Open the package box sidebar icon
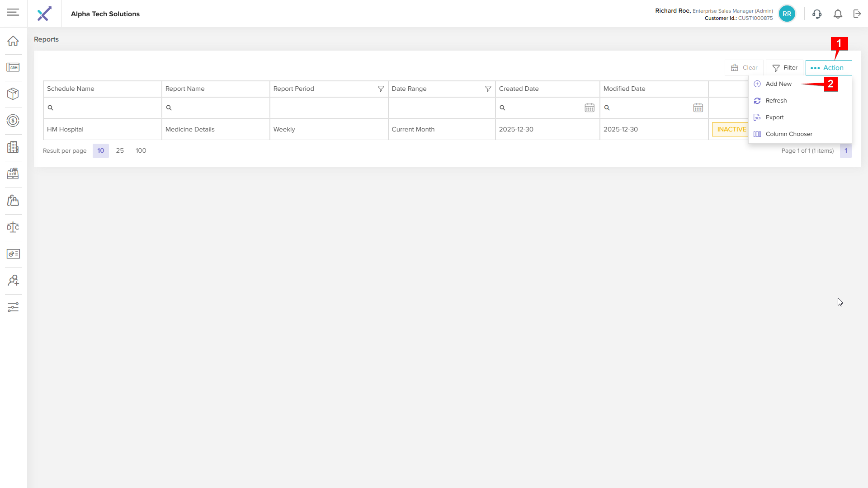This screenshot has height=488, width=868. click(13, 94)
